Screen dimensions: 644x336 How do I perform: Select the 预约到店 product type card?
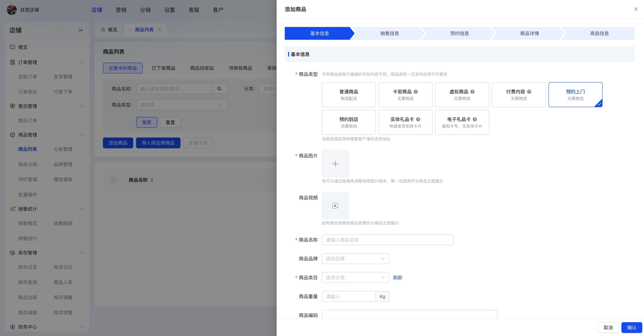coord(349,122)
